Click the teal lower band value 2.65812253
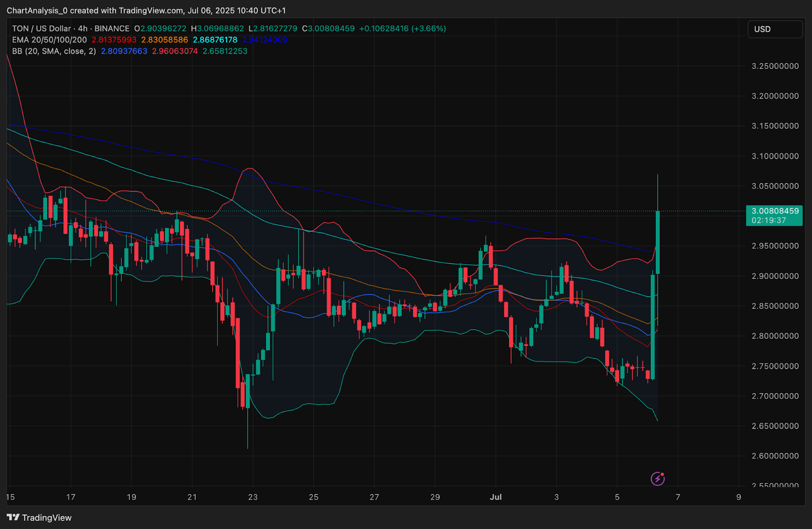This screenshot has height=529, width=812. coord(225,51)
